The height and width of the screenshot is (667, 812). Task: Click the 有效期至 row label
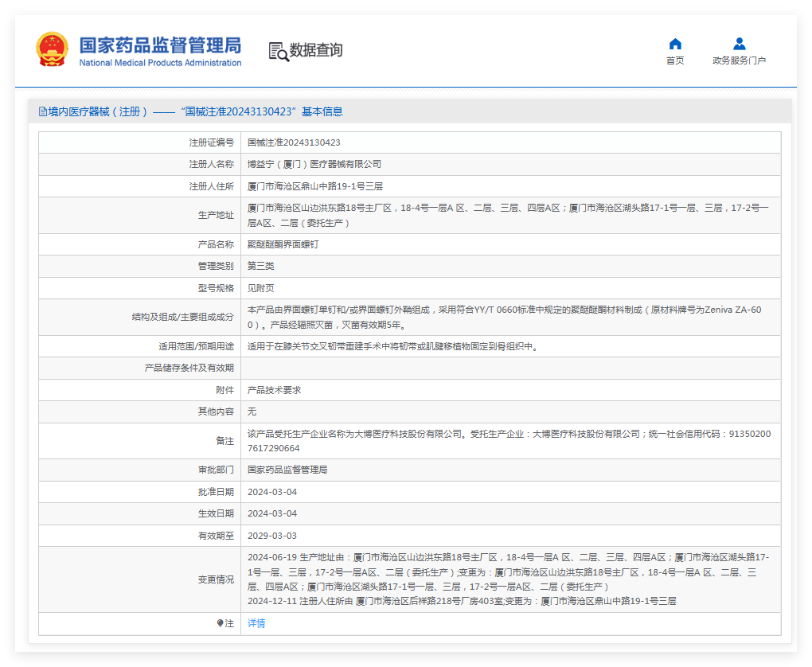[x=216, y=536]
